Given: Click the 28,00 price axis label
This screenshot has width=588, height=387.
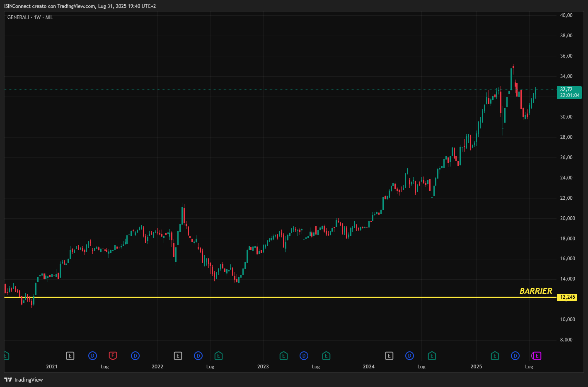Looking at the screenshot, I should click(x=566, y=137).
